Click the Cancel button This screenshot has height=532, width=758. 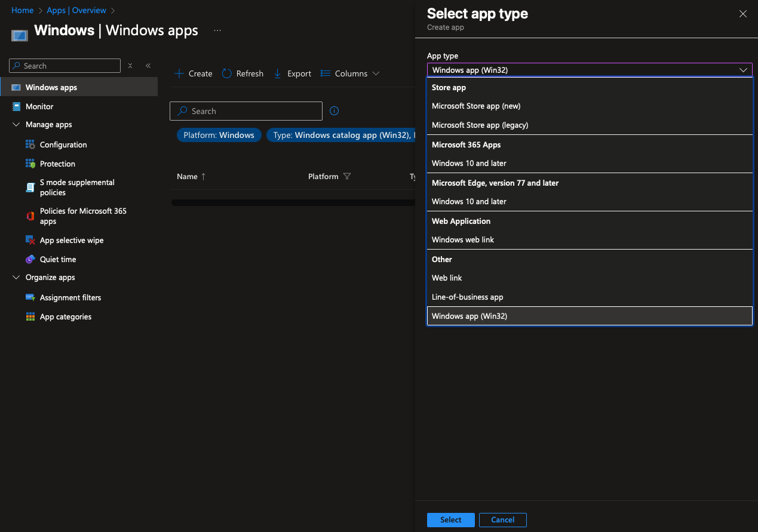click(502, 519)
